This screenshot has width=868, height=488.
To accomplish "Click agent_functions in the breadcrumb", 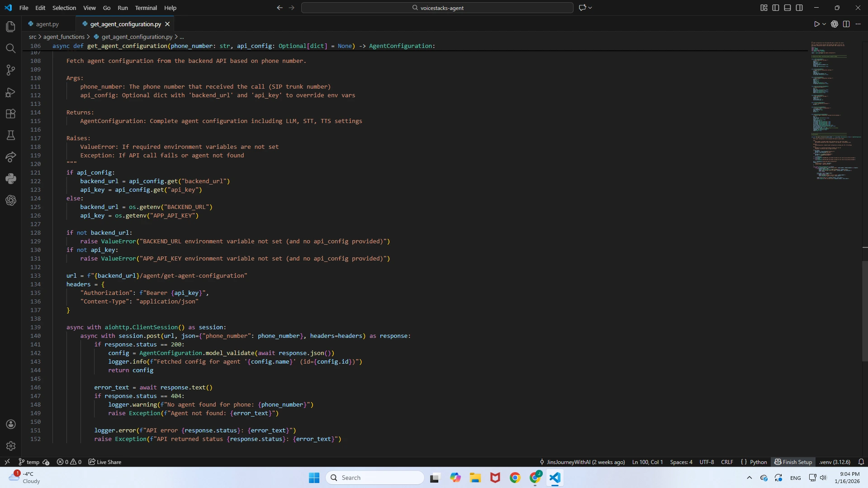I will coord(64,37).
